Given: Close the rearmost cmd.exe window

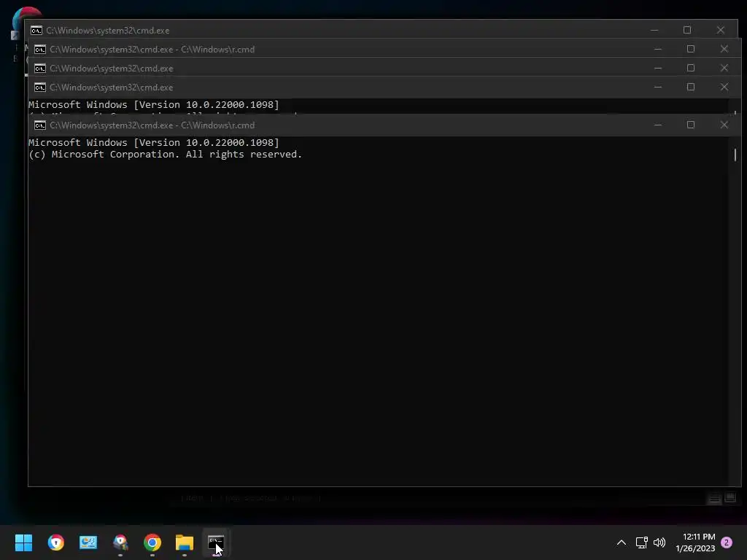Looking at the screenshot, I should [x=720, y=30].
